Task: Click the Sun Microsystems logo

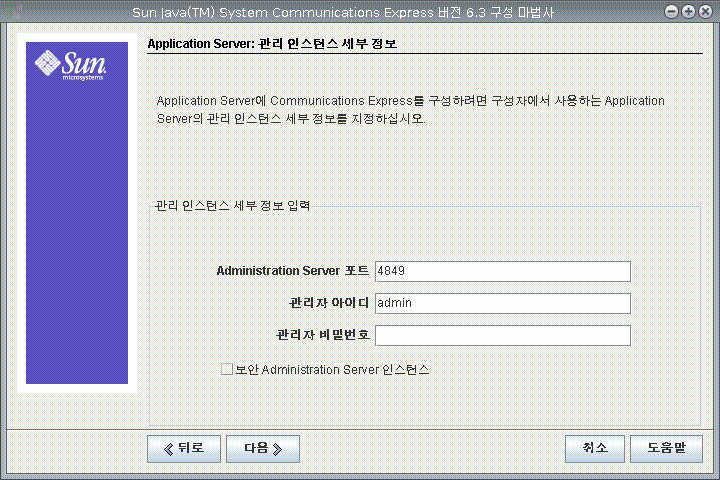Action: (71, 65)
